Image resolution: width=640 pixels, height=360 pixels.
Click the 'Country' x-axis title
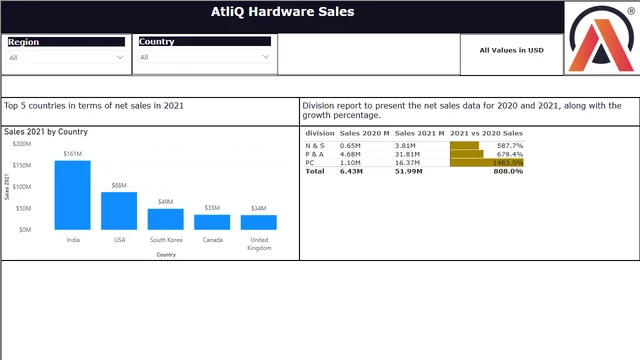[166, 255]
